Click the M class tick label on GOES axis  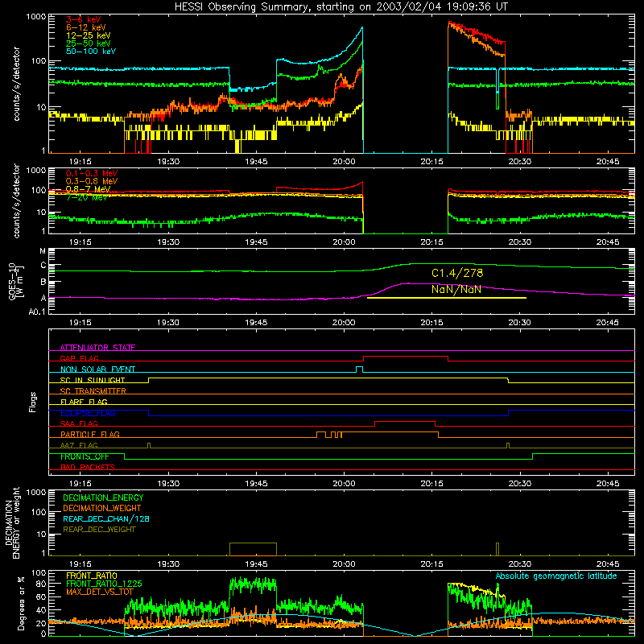point(43,251)
